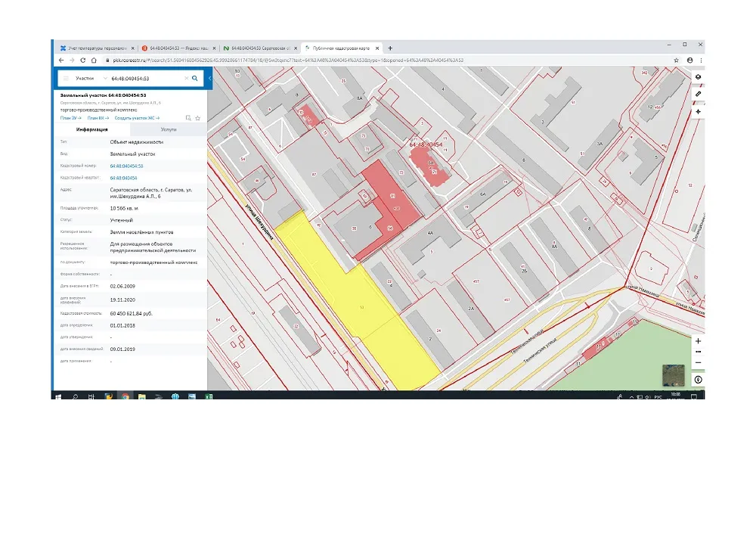This screenshot has width=756, height=534.
Task: Open a new browser tab
Action: coord(390,48)
